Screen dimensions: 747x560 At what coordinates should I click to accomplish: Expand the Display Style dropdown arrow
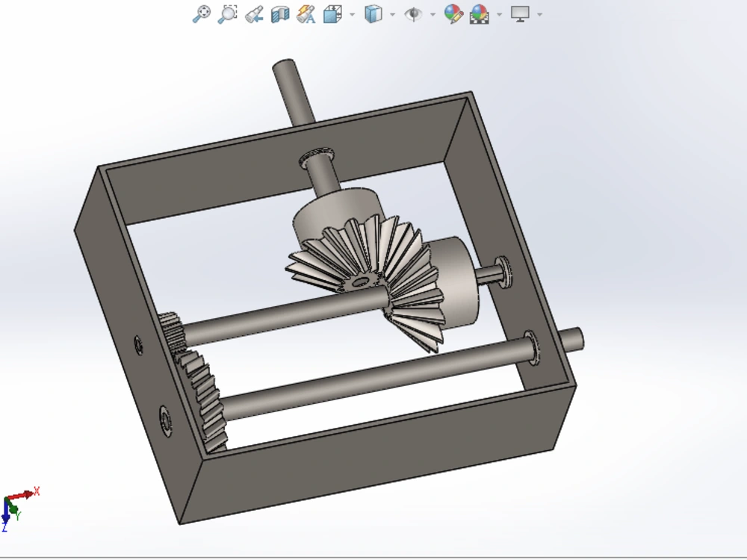tap(393, 14)
